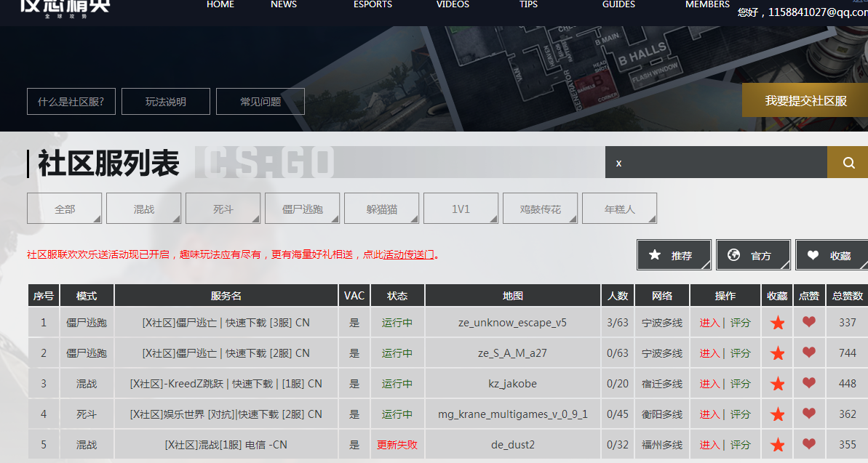Viewport: 868px width, 463px height.
Task: Open the HOME menu item
Action: [220, 5]
